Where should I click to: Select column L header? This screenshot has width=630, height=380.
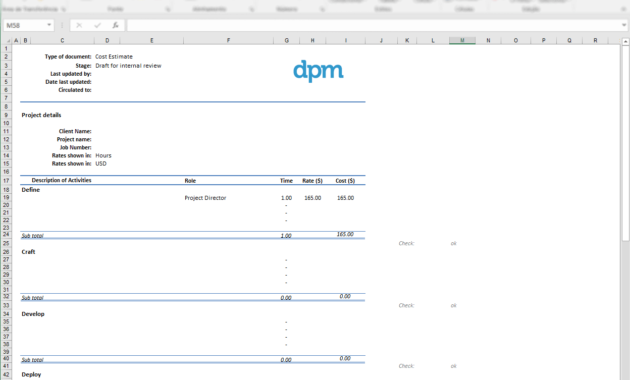[433, 41]
